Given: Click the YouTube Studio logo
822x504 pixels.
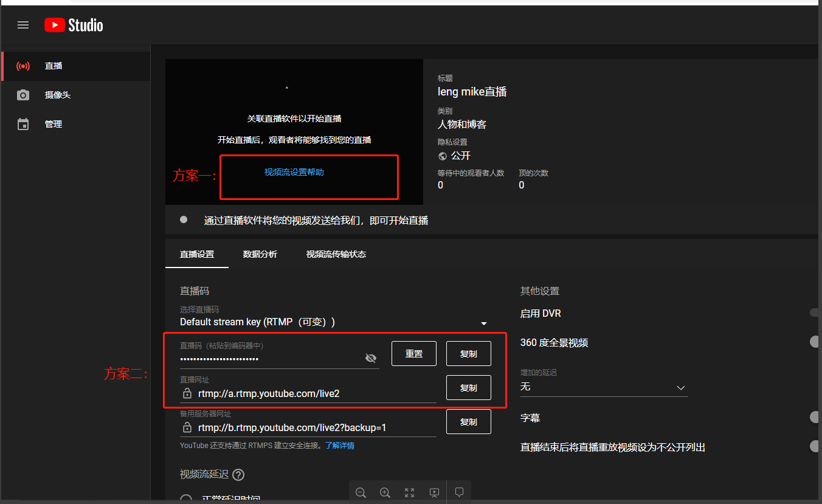Looking at the screenshot, I should [74, 25].
